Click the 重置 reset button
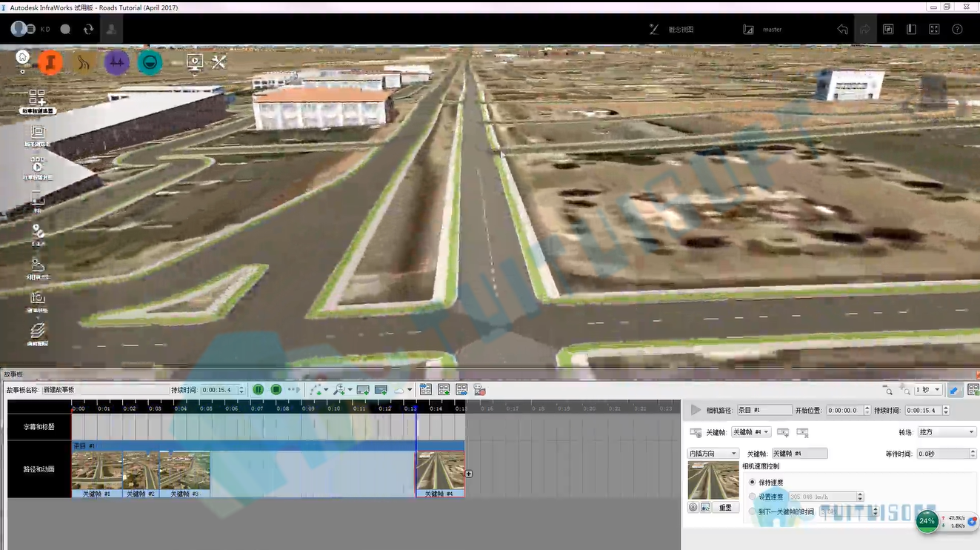Viewport: 980px width, 550px height. pyautogui.click(x=726, y=508)
